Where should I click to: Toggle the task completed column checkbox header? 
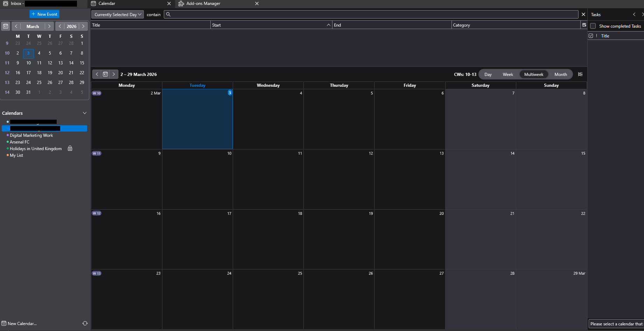[591, 36]
